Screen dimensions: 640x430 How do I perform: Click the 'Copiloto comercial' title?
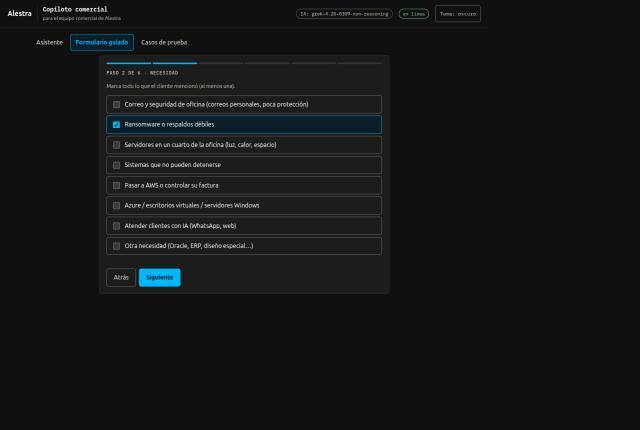tap(75, 9)
